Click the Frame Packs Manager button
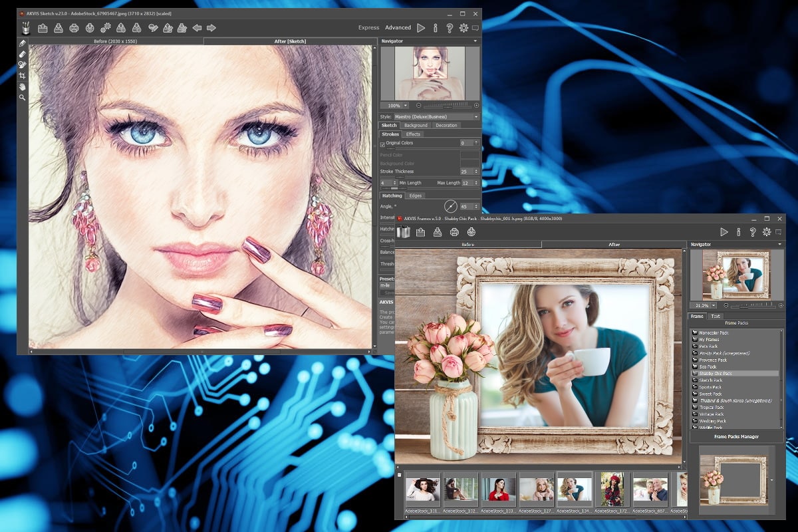The image size is (798, 532). click(735, 437)
